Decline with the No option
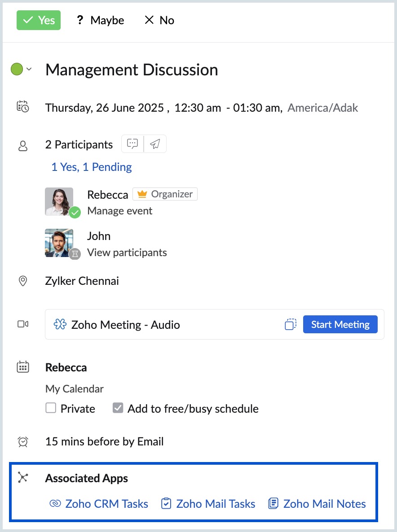397x532 pixels. point(159,20)
